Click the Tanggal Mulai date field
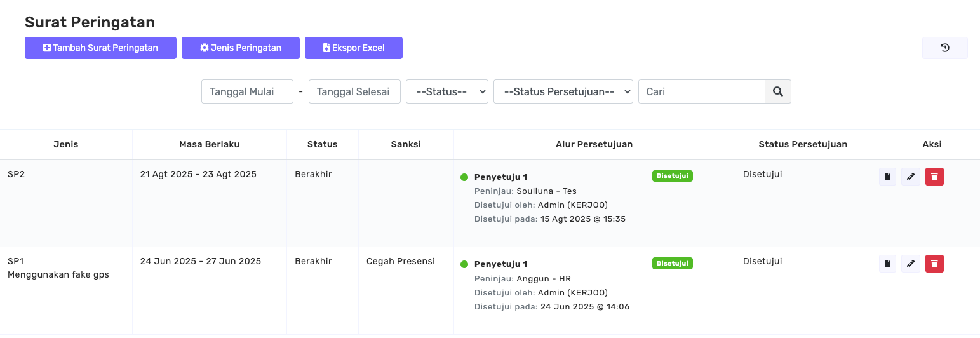The height and width of the screenshot is (338, 980). point(247,91)
